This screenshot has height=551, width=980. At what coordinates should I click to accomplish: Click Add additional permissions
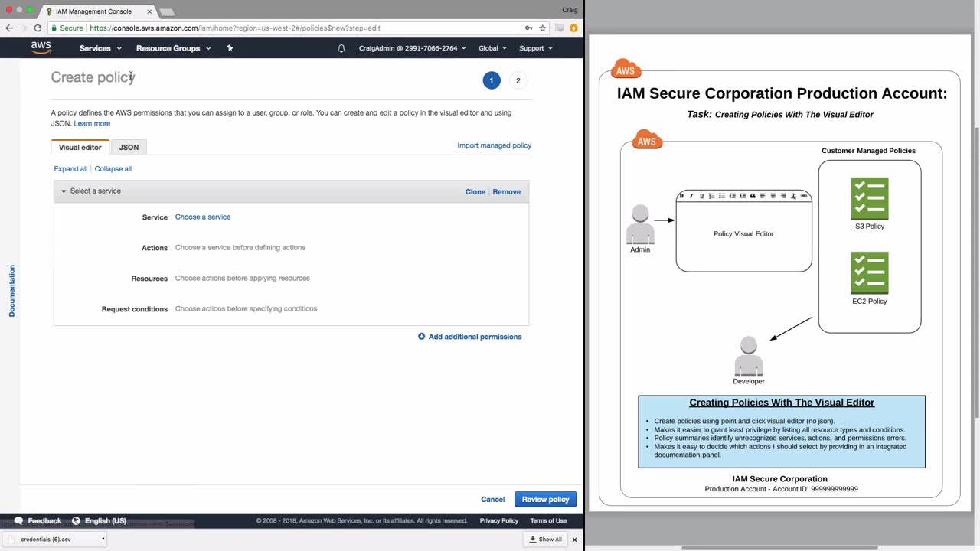475,337
